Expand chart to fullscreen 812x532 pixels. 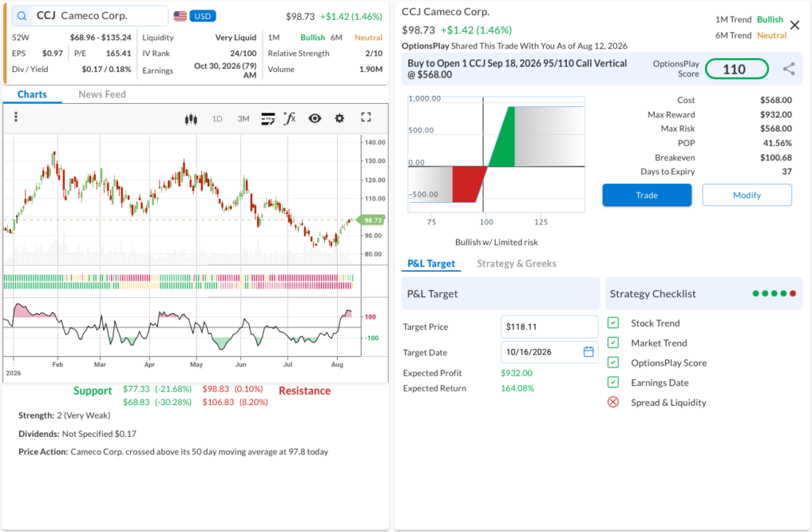point(366,117)
